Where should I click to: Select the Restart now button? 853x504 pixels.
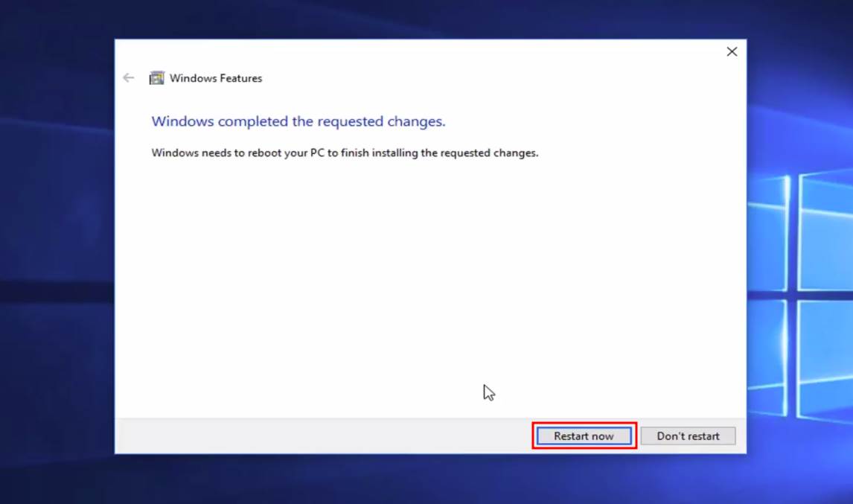pyautogui.click(x=584, y=436)
